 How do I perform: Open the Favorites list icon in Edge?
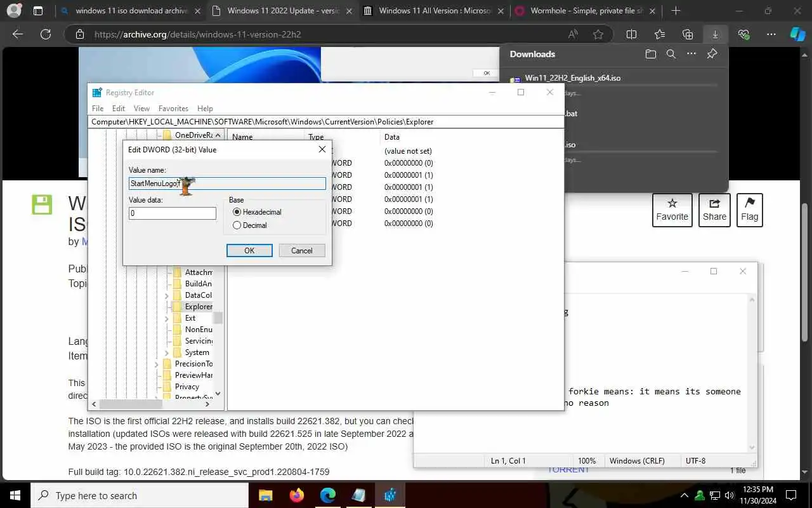[660, 34]
